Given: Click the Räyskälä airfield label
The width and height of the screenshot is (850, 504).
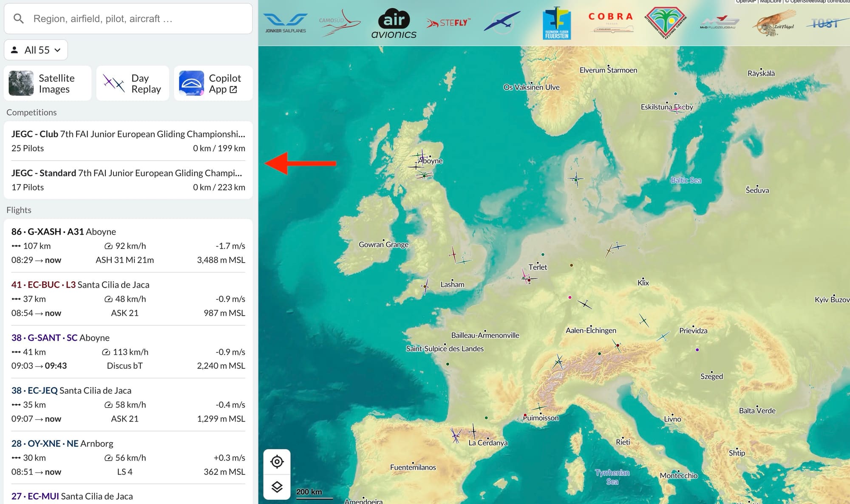Looking at the screenshot, I should [761, 74].
